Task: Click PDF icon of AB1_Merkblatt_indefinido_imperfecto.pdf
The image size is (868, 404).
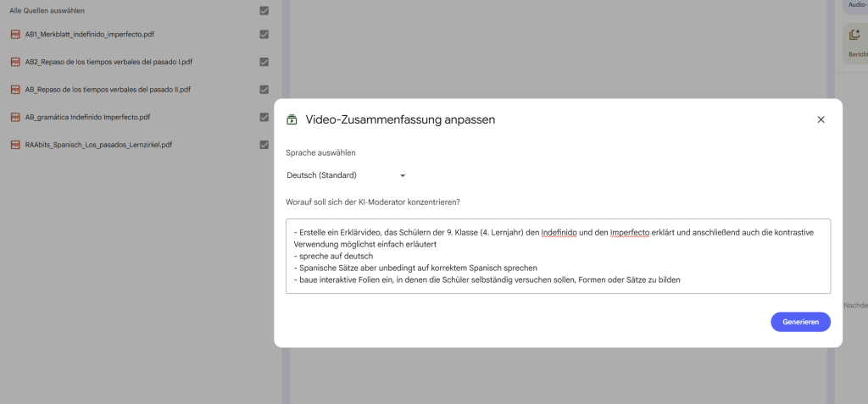Action: [15, 35]
